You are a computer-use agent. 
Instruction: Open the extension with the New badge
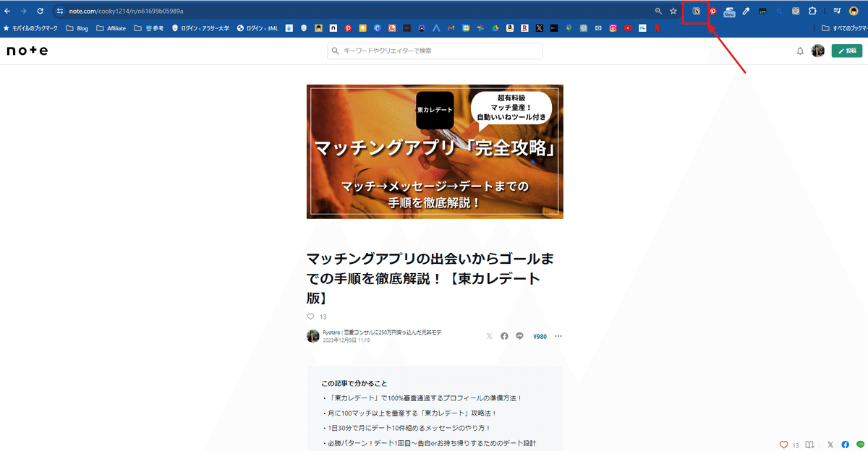(729, 12)
